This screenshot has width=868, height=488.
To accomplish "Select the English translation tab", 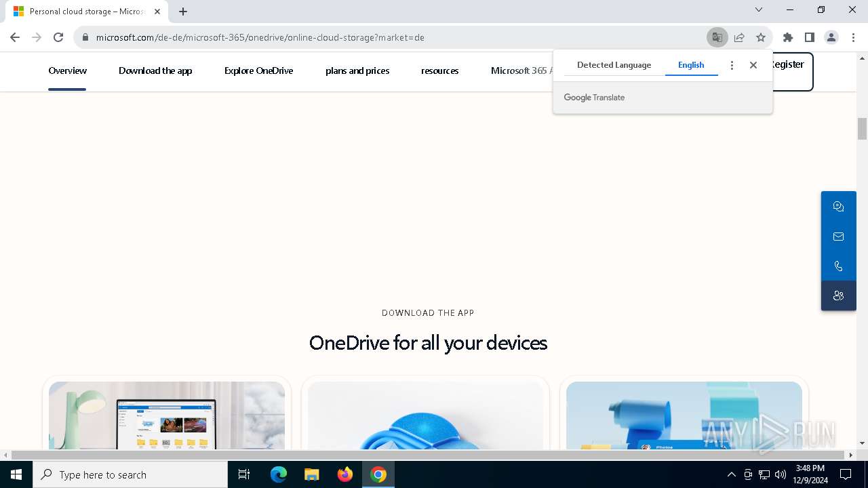I will [691, 65].
